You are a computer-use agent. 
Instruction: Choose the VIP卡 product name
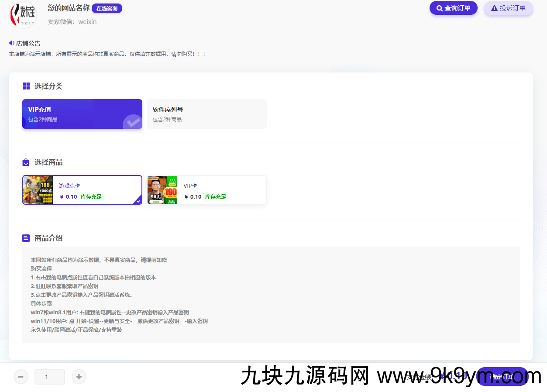[x=190, y=186]
